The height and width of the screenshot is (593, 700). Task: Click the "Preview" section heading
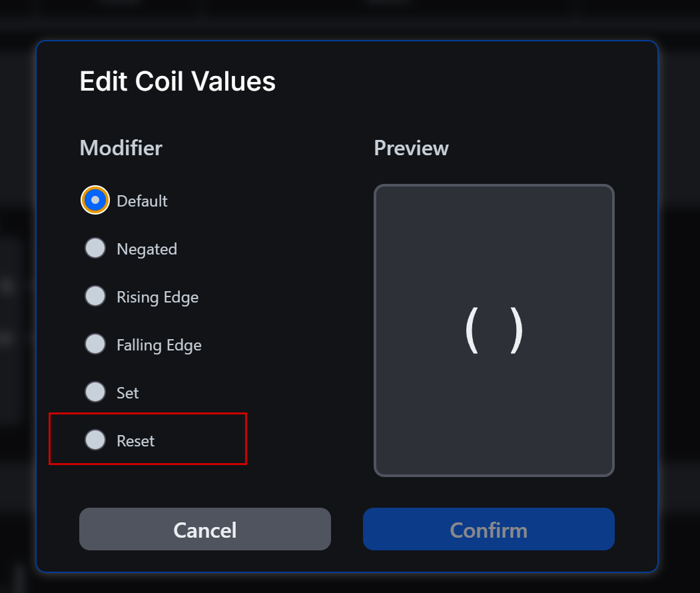(411, 148)
